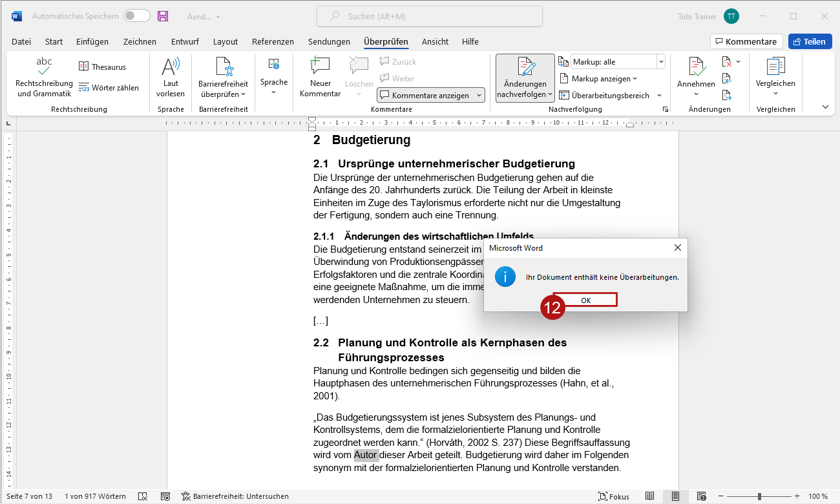
Task: Open the Markup: alle dropdown
Action: pos(618,62)
